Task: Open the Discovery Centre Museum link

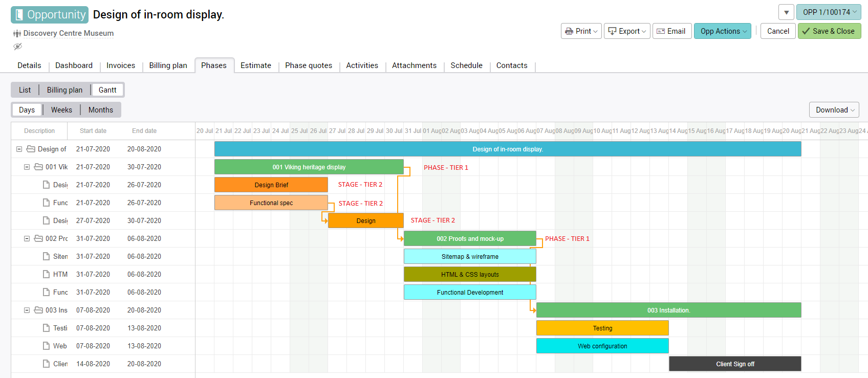Action: [x=68, y=33]
